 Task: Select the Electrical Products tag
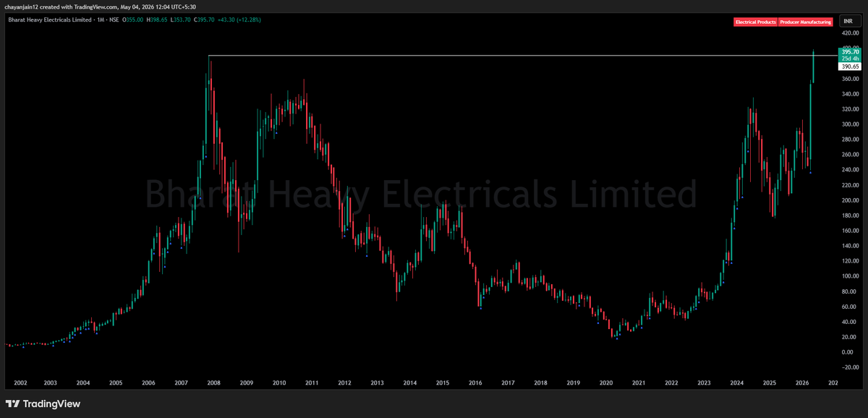[x=755, y=22]
